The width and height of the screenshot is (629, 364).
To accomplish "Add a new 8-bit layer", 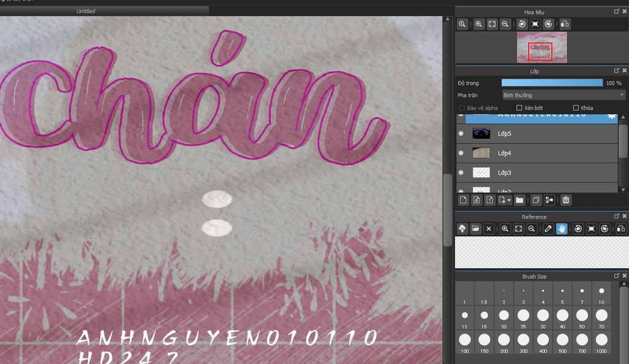I will coord(477,200).
